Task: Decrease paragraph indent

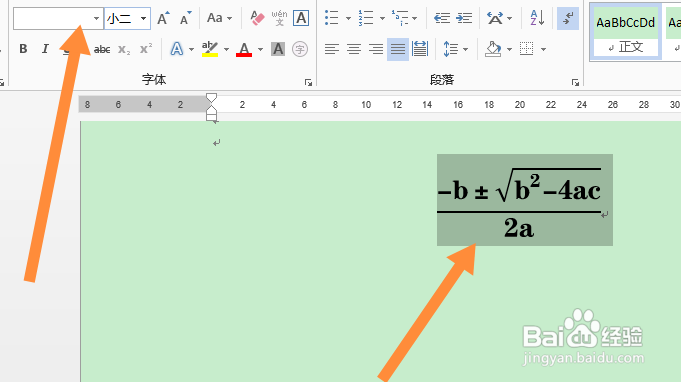Action: coord(442,18)
